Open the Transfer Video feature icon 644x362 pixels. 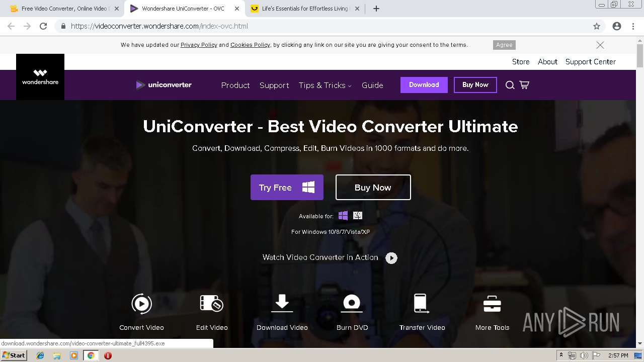[421, 304]
